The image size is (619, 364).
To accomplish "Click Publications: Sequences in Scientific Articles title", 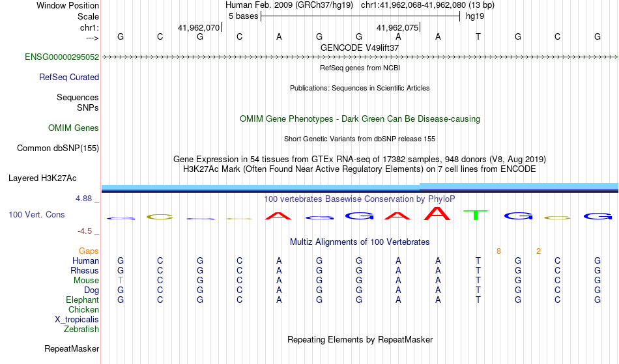I will click(x=360, y=88).
